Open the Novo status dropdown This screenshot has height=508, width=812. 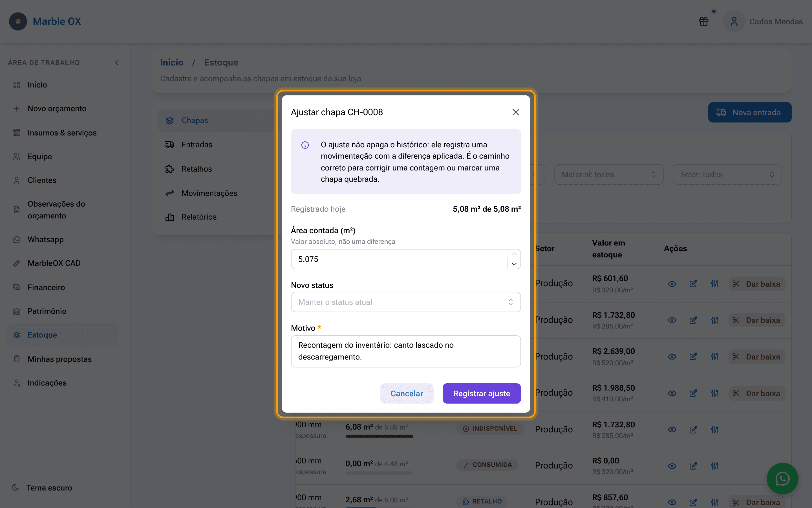[x=406, y=302]
